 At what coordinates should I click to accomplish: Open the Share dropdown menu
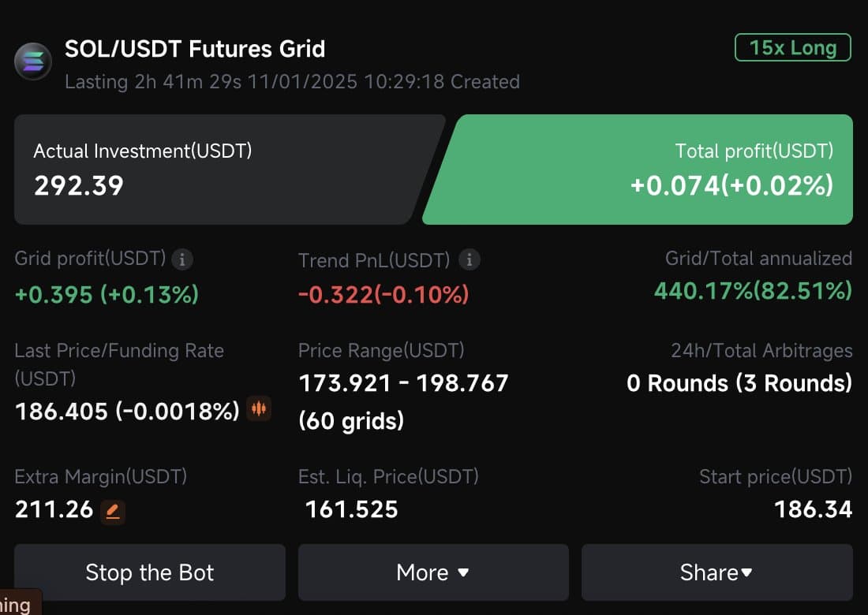click(x=716, y=572)
